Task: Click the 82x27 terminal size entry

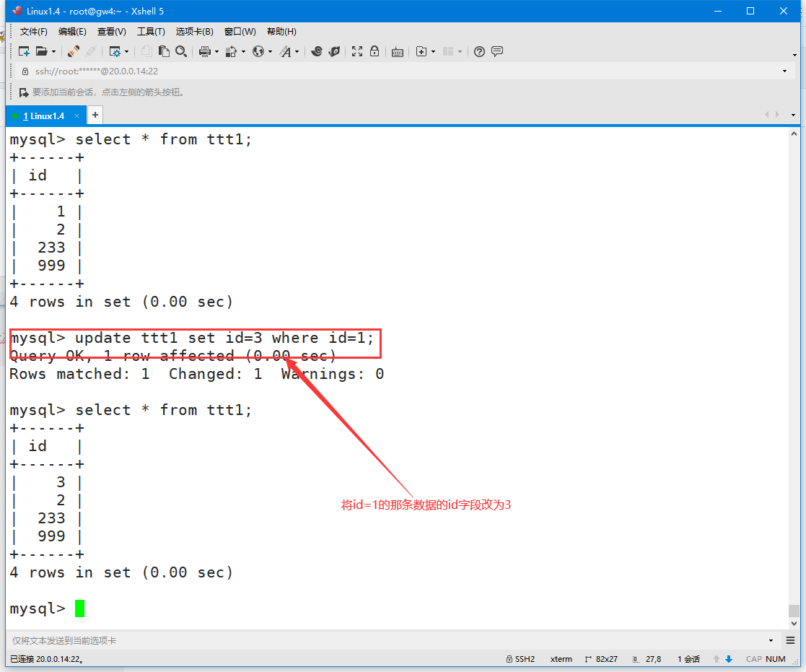Action: pyautogui.click(x=601, y=659)
